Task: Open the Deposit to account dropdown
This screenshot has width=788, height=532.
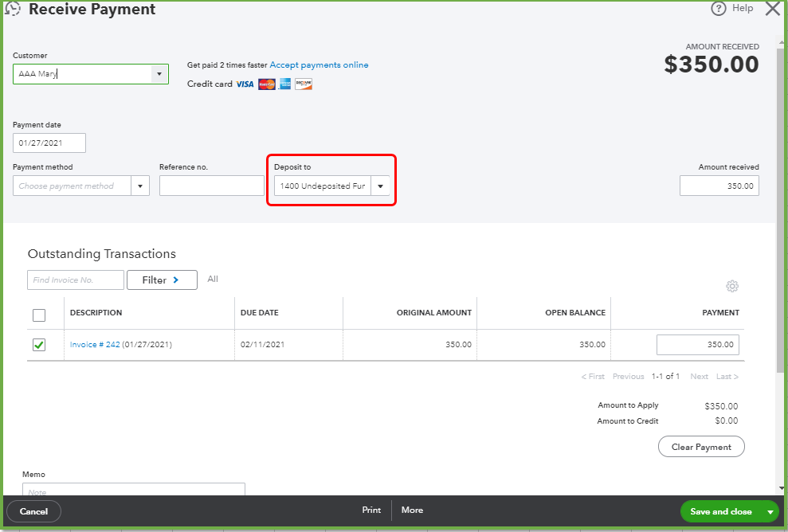Action: click(380, 186)
